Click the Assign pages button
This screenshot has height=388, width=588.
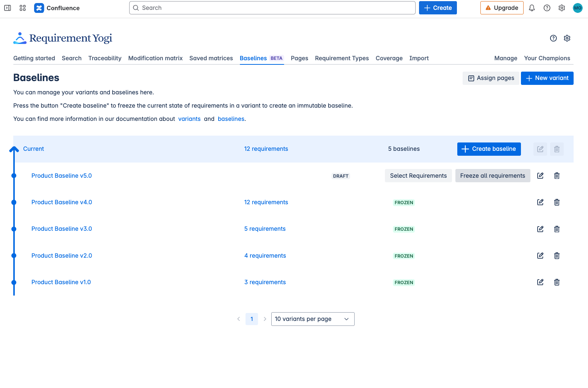[491, 78]
